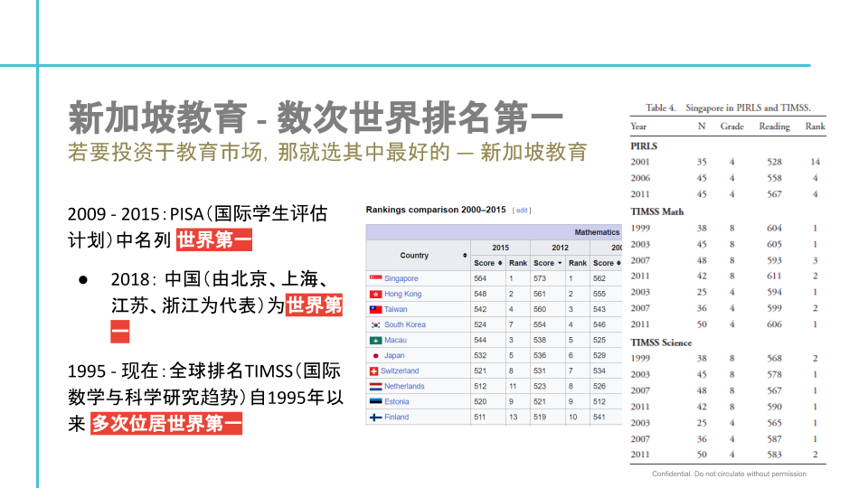This screenshot has width=868, height=488.
Task: Click the Finland flag icon
Action: [x=375, y=418]
